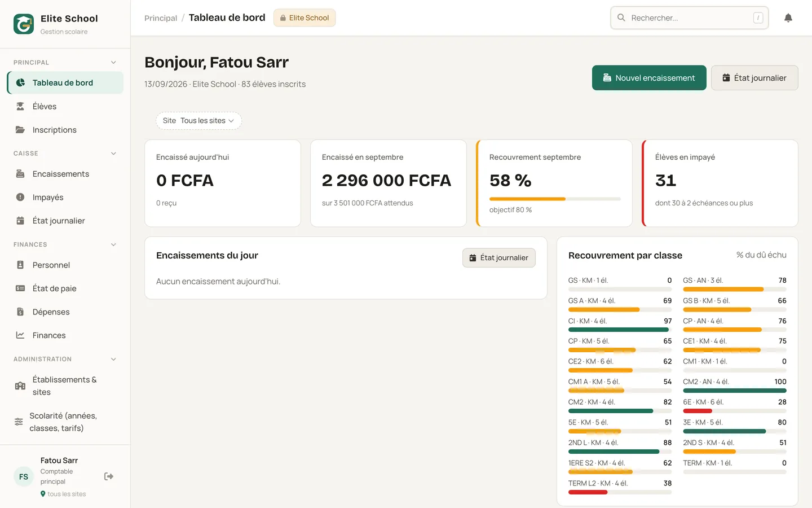Open Encaissements in sidebar
This screenshot has height=508, width=812.
pos(65,174)
